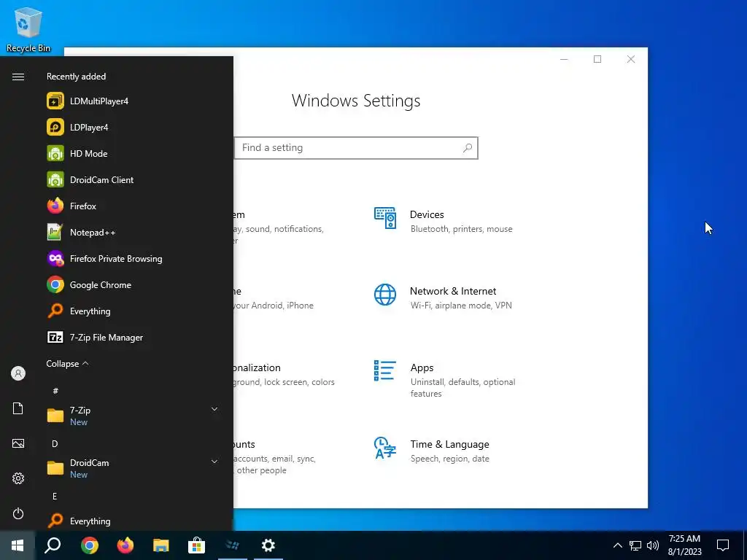
Task: Open LDMultiPlayer4 from Recently added
Action: [x=131, y=101]
